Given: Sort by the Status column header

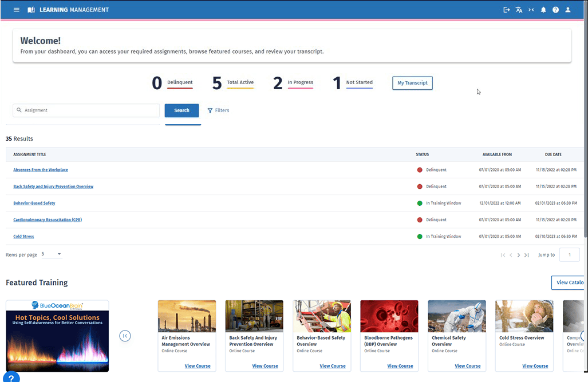Looking at the screenshot, I should [x=423, y=154].
